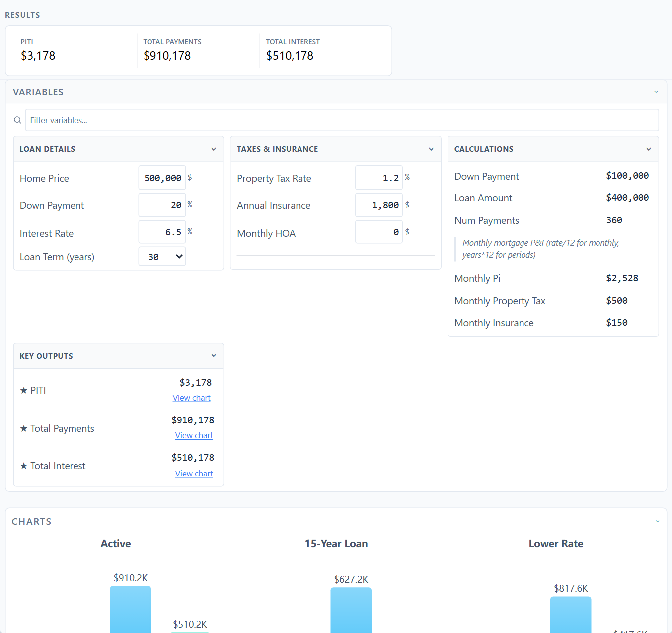Screen dimensions: 672x633
Task: Open View chart link for Total Payments
Action: tap(194, 435)
